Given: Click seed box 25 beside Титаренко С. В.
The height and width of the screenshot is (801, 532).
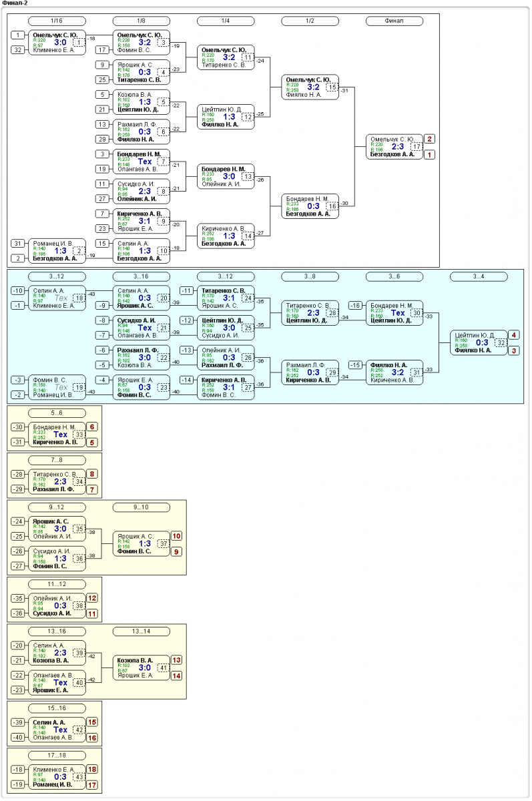Looking at the screenshot, I should pos(103,79).
